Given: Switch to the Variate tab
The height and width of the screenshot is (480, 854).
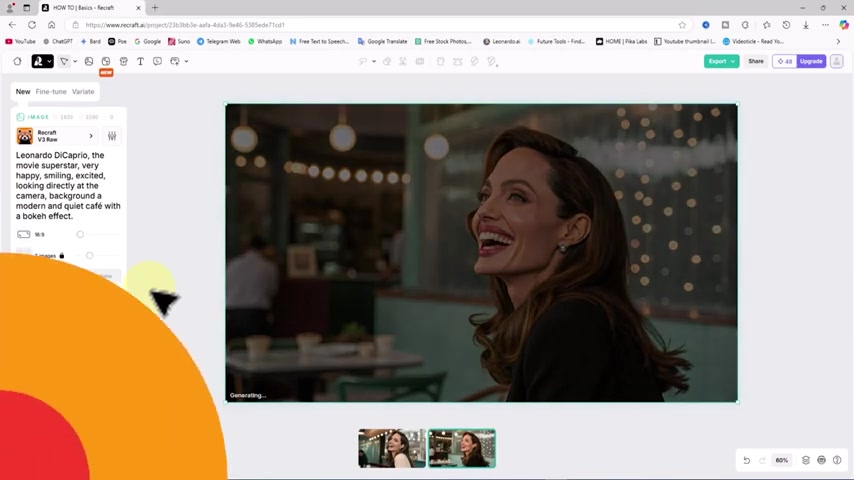Looking at the screenshot, I should tap(83, 92).
